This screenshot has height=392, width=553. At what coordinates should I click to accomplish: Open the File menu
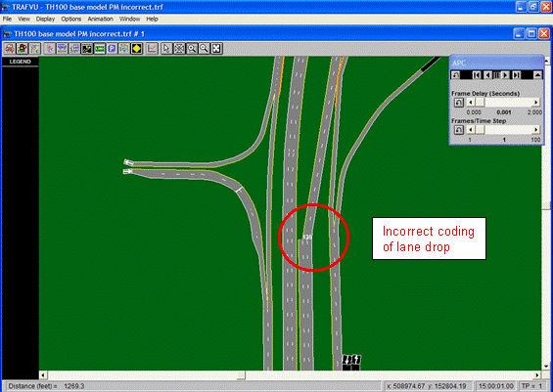(x=7, y=19)
